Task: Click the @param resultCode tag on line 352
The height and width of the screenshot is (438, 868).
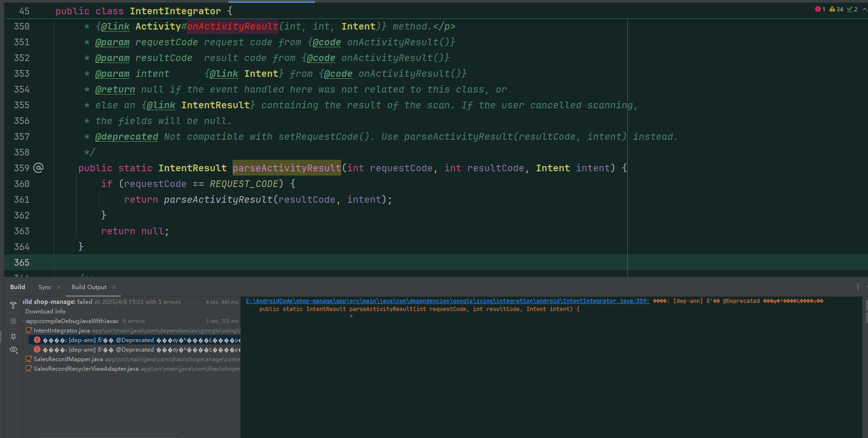Action: point(143,58)
